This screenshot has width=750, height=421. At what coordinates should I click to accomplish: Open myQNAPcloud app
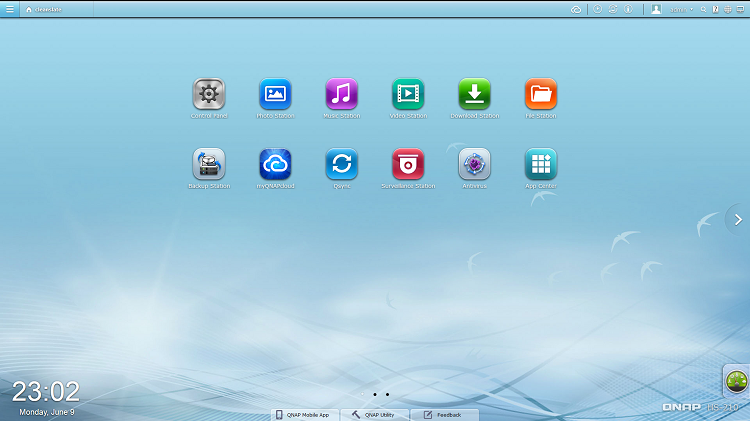click(275, 164)
